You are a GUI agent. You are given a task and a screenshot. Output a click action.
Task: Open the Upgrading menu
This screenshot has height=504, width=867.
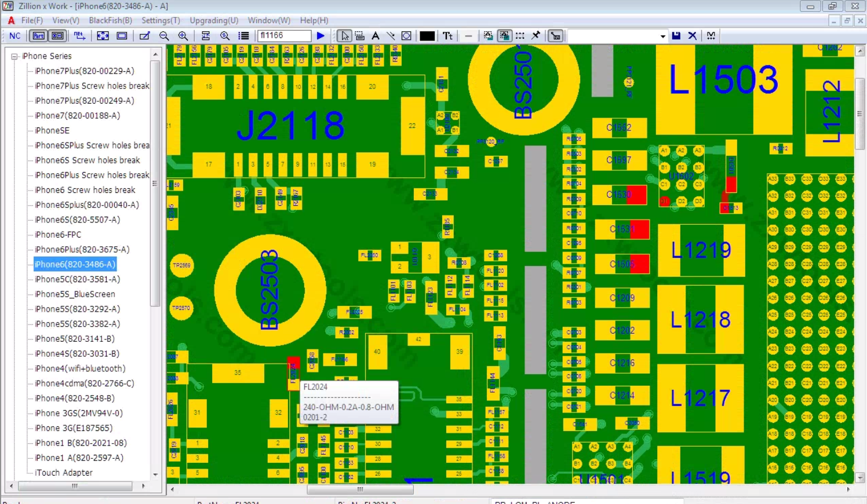[x=214, y=20]
